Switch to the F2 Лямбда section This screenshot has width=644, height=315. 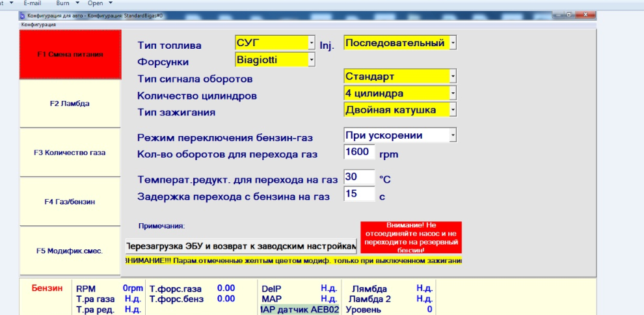(x=70, y=103)
